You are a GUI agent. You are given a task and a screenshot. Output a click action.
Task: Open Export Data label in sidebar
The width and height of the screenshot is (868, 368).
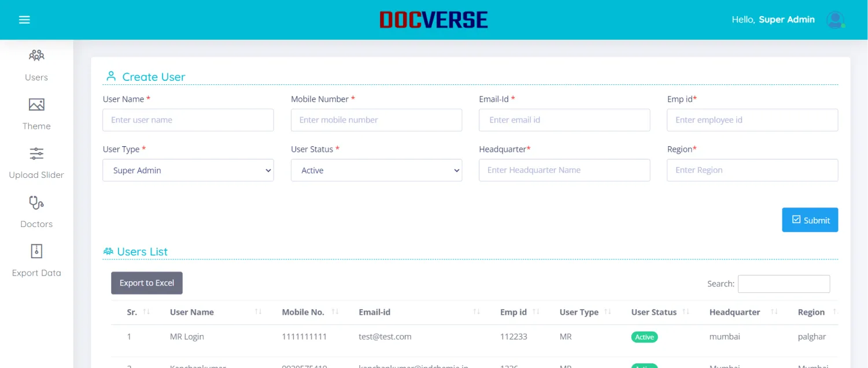click(x=36, y=273)
